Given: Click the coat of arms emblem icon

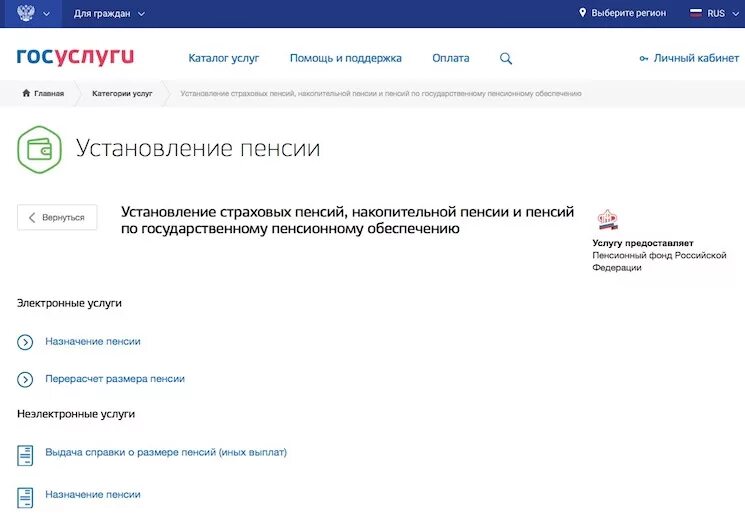Looking at the screenshot, I should (26, 12).
